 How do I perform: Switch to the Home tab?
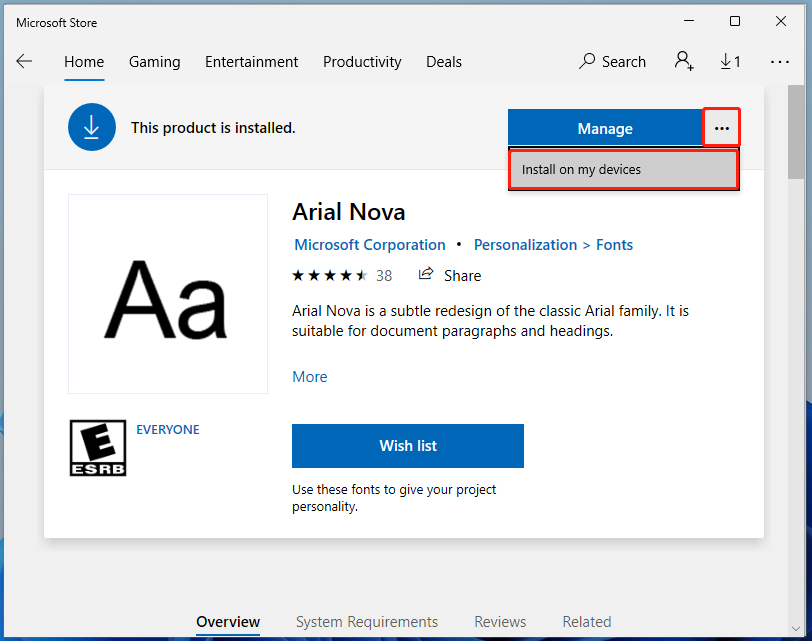84,62
